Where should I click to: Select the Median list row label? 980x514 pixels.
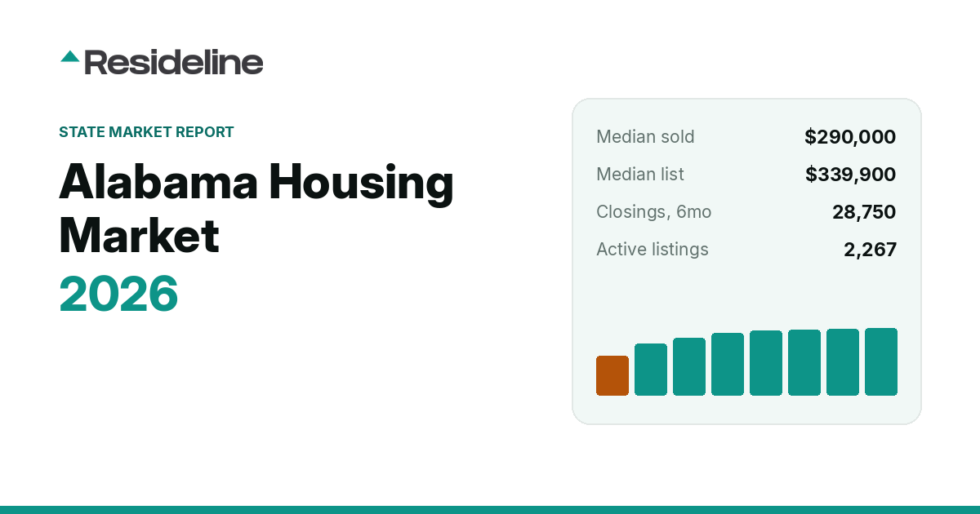(x=640, y=174)
